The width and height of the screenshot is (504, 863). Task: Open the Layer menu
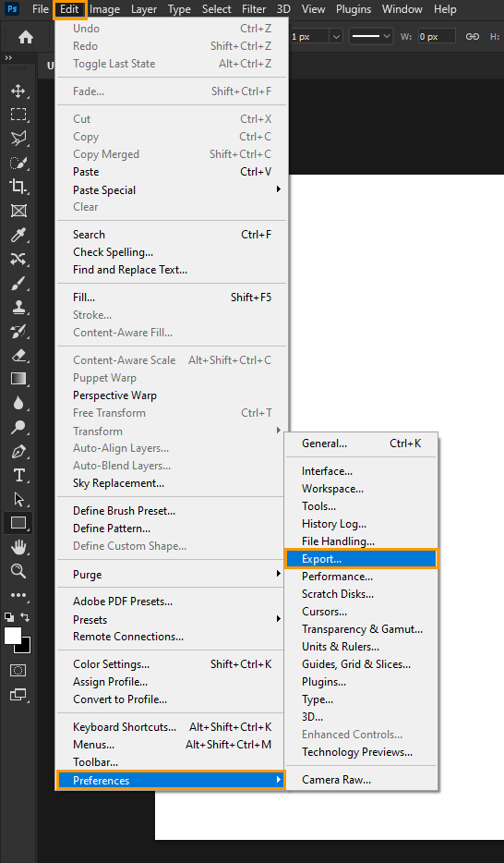(144, 9)
